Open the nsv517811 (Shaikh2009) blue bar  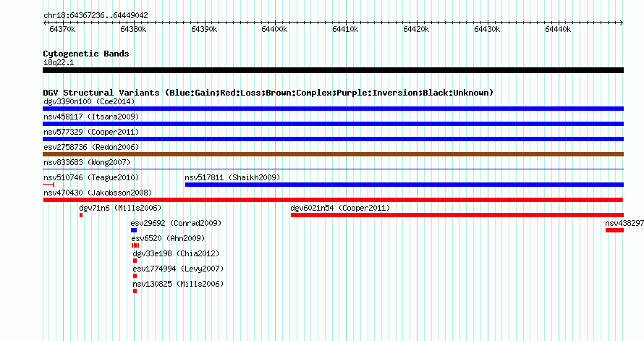click(404, 185)
